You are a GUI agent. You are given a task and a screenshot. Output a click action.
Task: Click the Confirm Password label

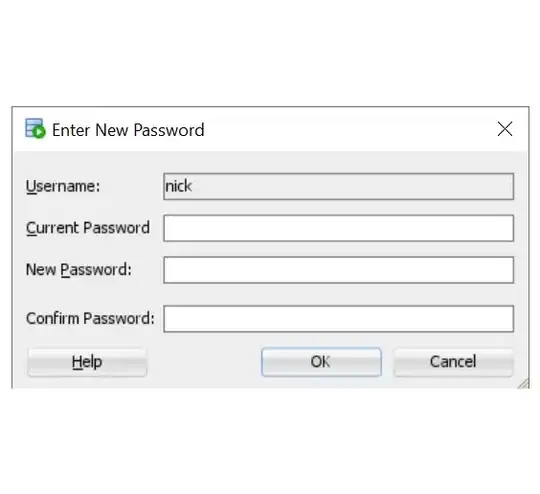pos(90,318)
